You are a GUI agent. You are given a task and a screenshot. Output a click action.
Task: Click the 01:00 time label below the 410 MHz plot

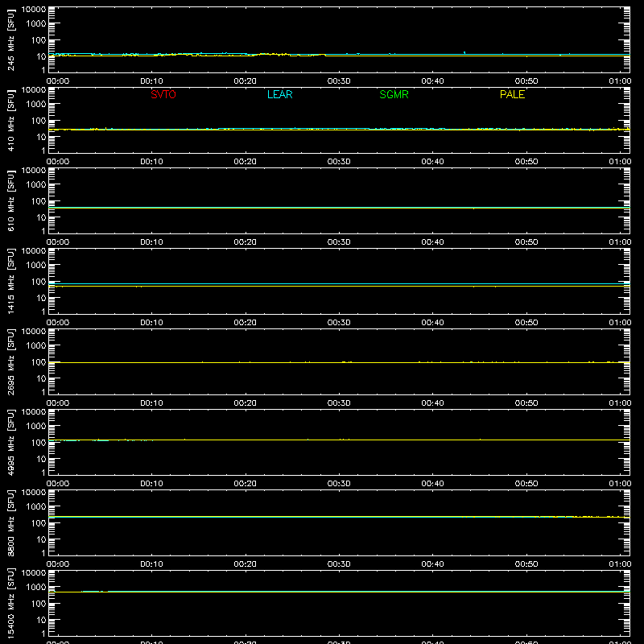(620, 162)
